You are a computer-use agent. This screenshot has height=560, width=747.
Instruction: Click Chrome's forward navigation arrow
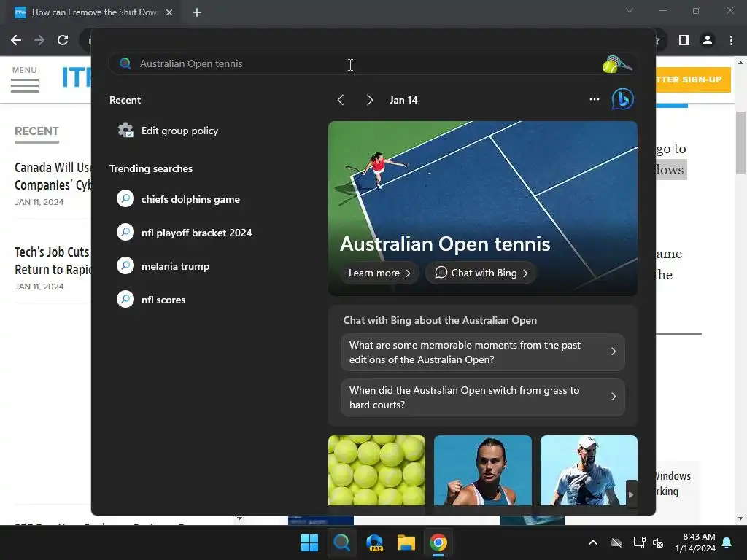pos(39,40)
